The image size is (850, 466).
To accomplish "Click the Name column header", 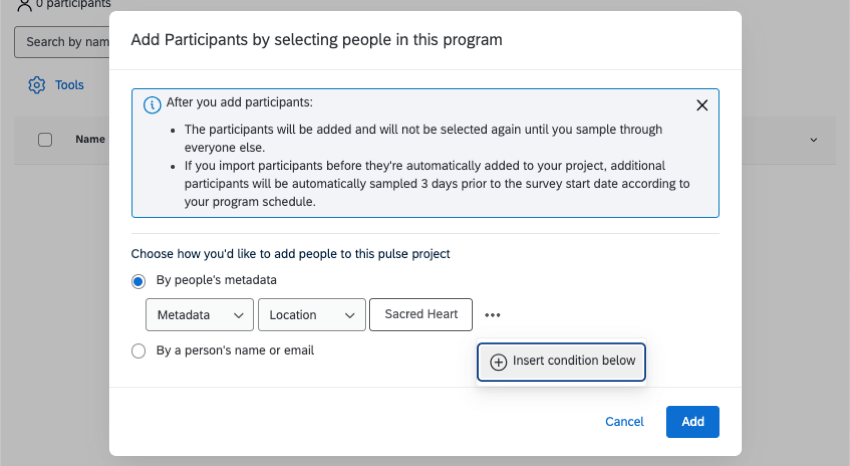I will click(x=90, y=140).
